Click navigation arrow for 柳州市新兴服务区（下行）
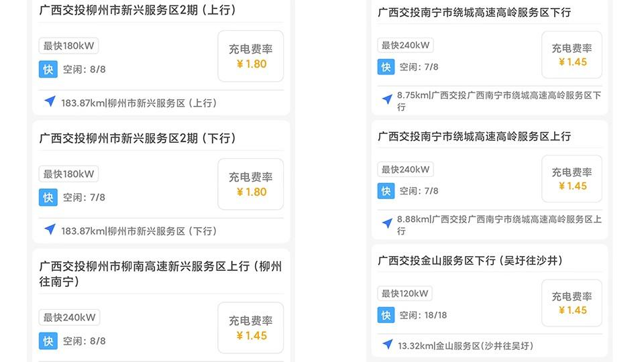This screenshot has width=644, height=362. click(x=50, y=230)
